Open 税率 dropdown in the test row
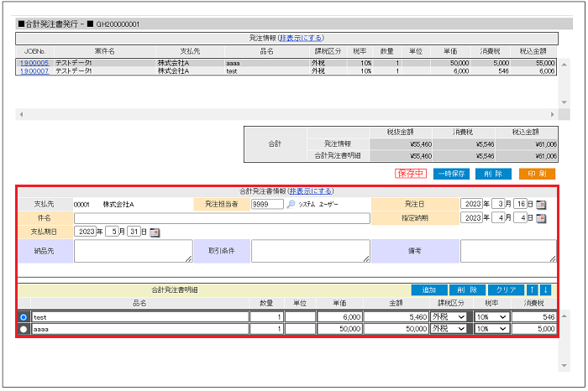Viewport: 588px width, 391px height. point(491,317)
